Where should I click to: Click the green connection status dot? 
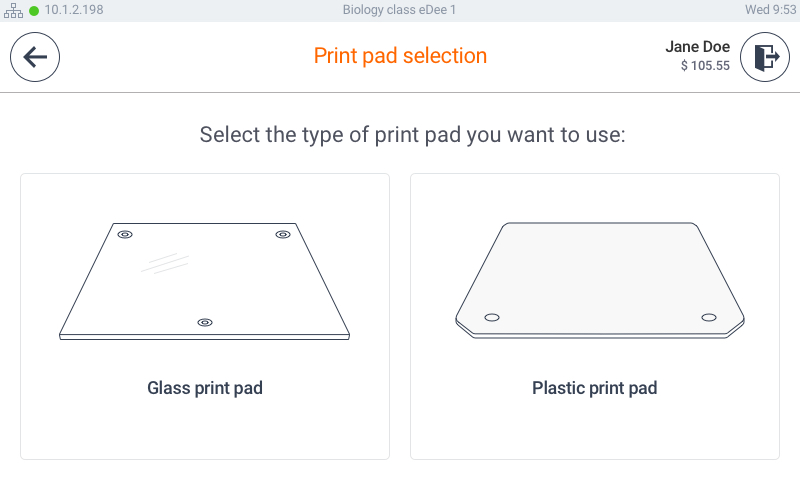point(34,11)
